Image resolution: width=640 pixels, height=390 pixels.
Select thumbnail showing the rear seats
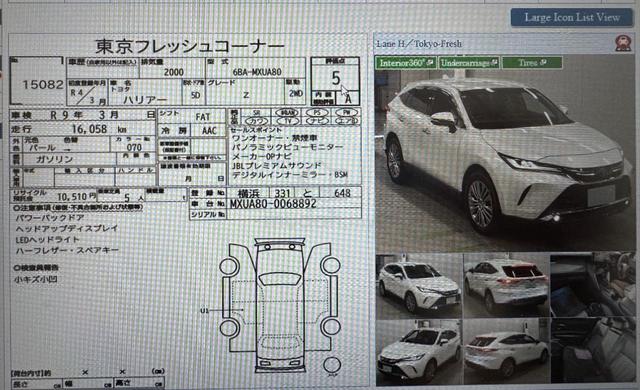pos(593,352)
